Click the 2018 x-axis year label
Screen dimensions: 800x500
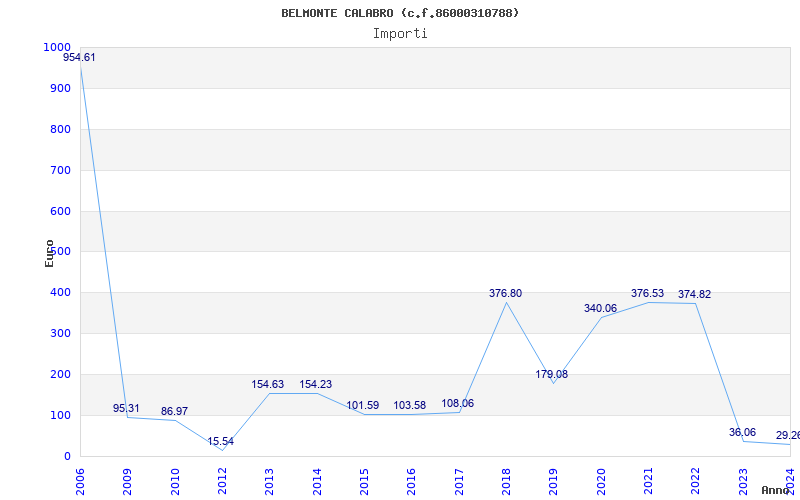coord(506,482)
